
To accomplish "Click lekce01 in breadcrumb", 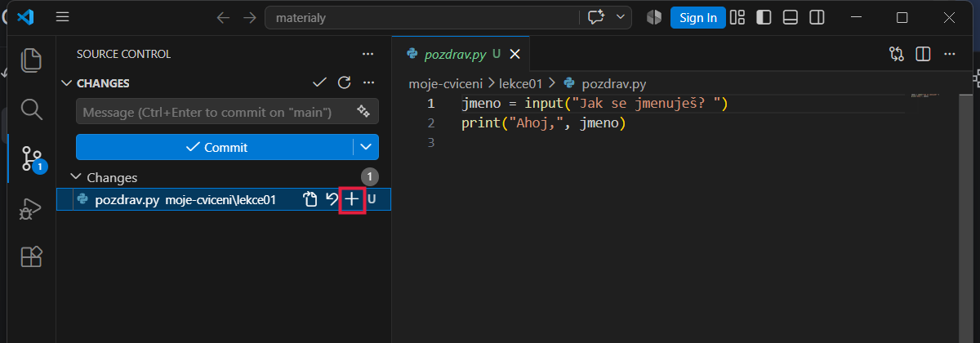I will point(520,82).
